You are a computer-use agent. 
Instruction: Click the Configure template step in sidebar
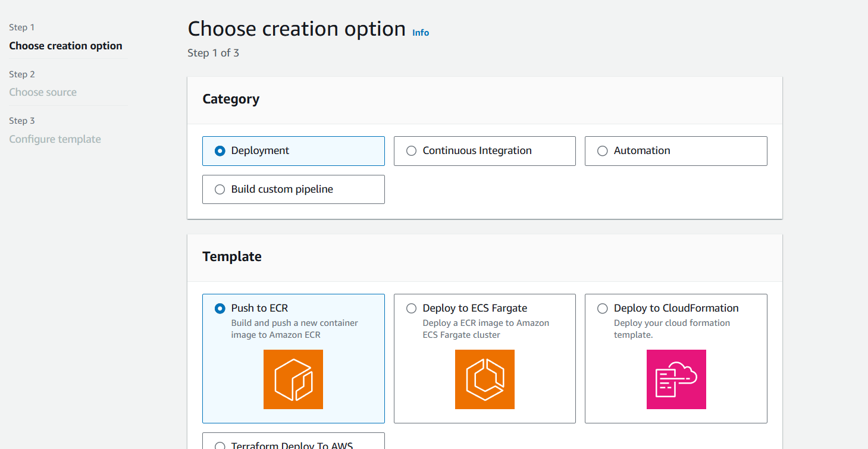point(55,139)
